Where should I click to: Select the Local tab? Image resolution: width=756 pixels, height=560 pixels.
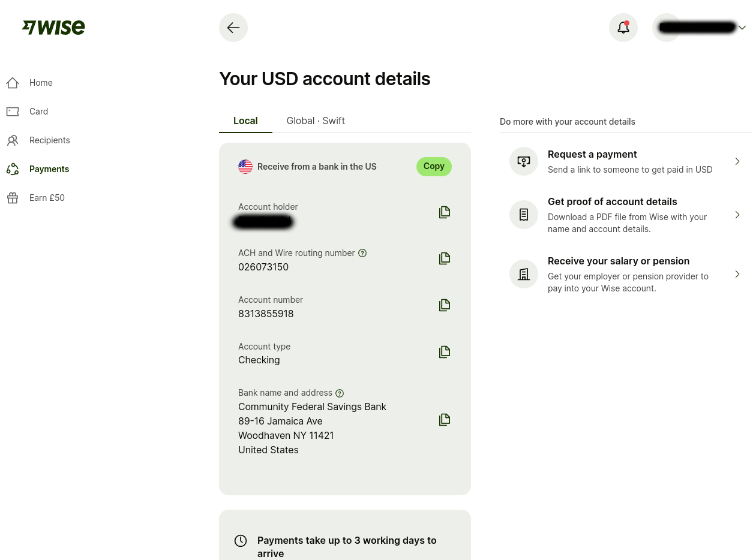245,121
